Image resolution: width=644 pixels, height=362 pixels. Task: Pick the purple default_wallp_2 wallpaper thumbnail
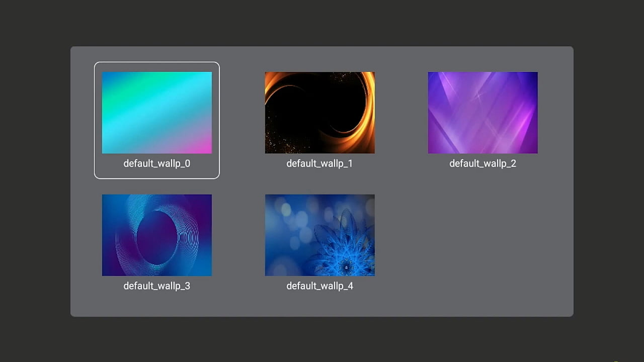(483, 113)
